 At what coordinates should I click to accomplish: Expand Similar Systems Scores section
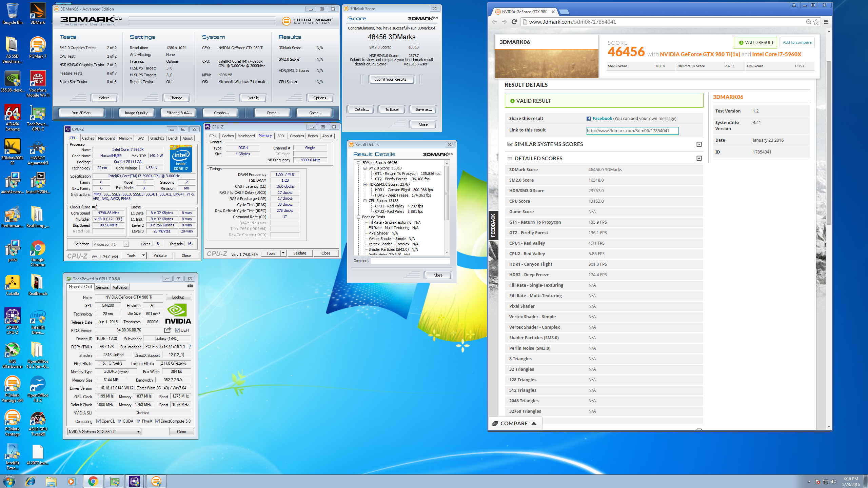click(x=699, y=144)
